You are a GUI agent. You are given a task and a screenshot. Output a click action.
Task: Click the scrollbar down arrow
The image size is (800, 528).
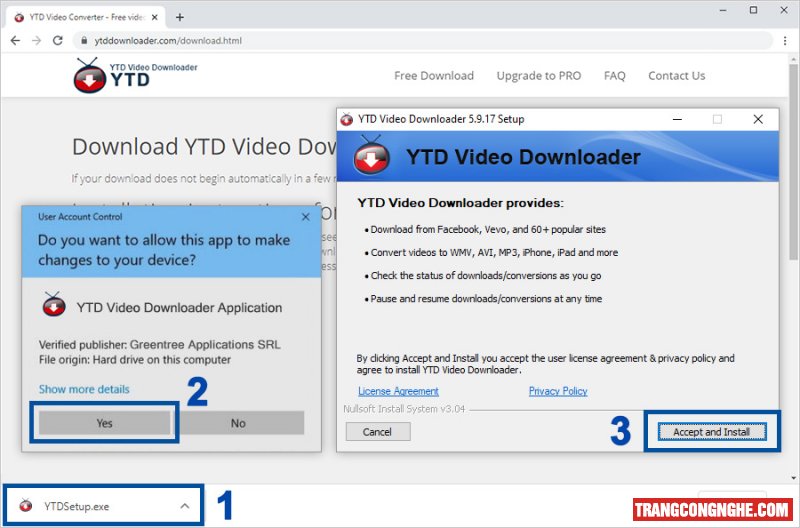point(793,478)
